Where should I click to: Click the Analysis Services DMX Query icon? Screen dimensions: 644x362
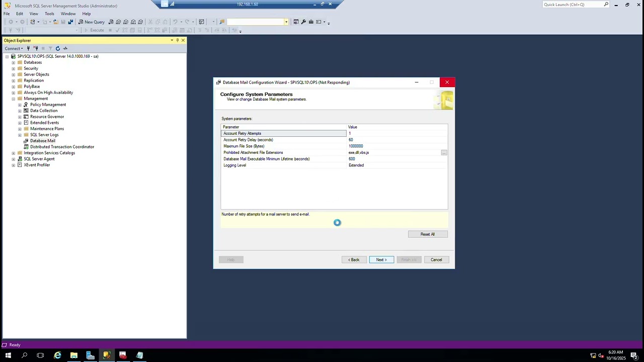coord(125,22)
